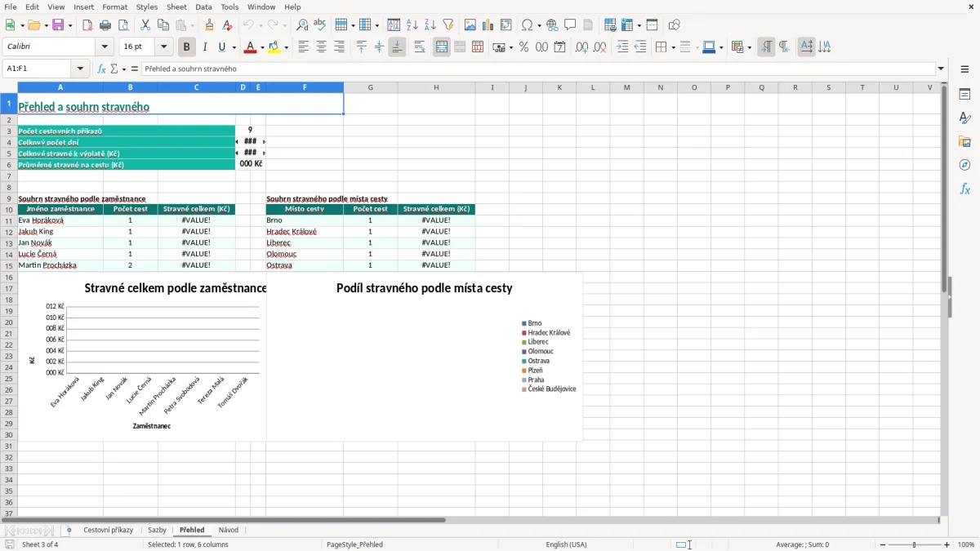This screenshot has height=551, width=980.
Task: Apply the yellow background color
Action: pos(274,47)
